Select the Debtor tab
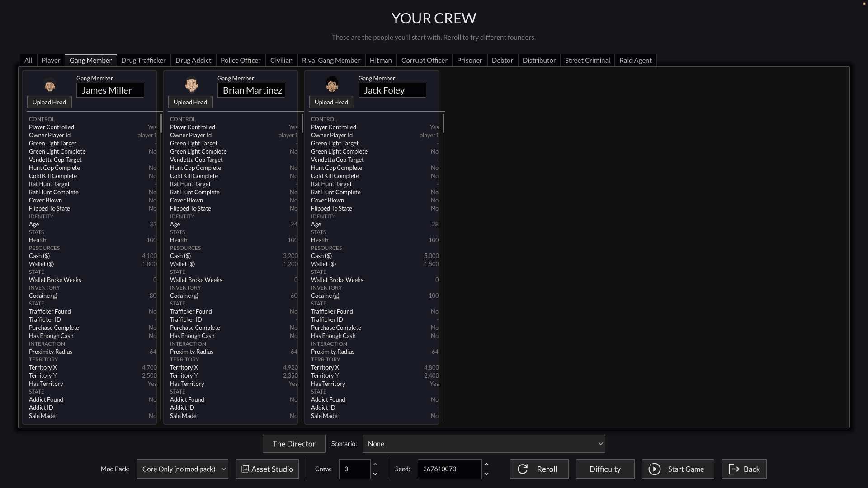This screenshot has width=868, height=488. click(x=502, y=60)
